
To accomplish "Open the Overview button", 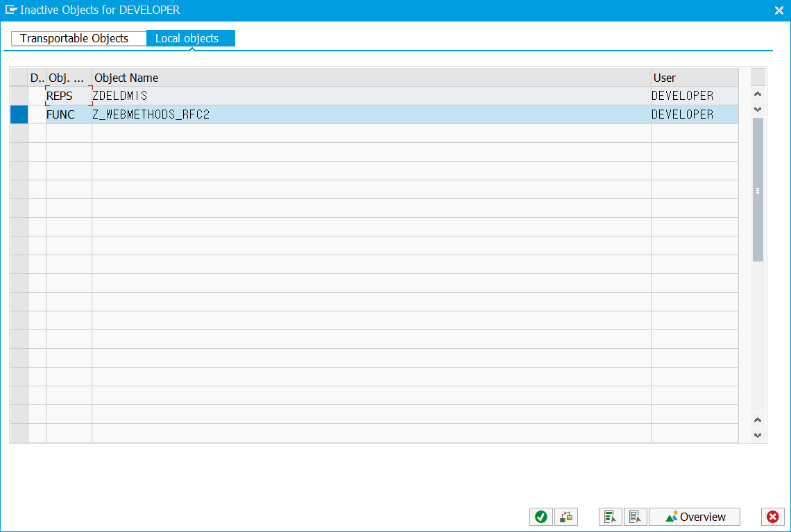I will coord(695,517).
